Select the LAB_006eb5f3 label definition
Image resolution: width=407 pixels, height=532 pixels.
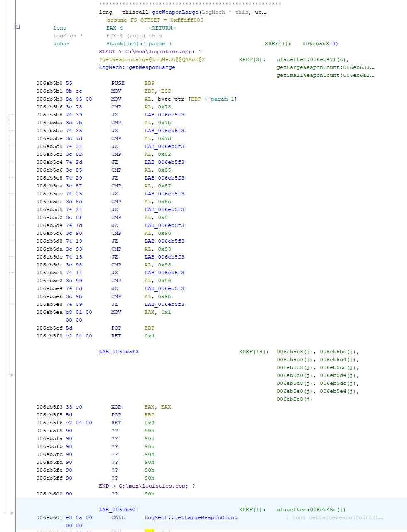tap(119, 352)
